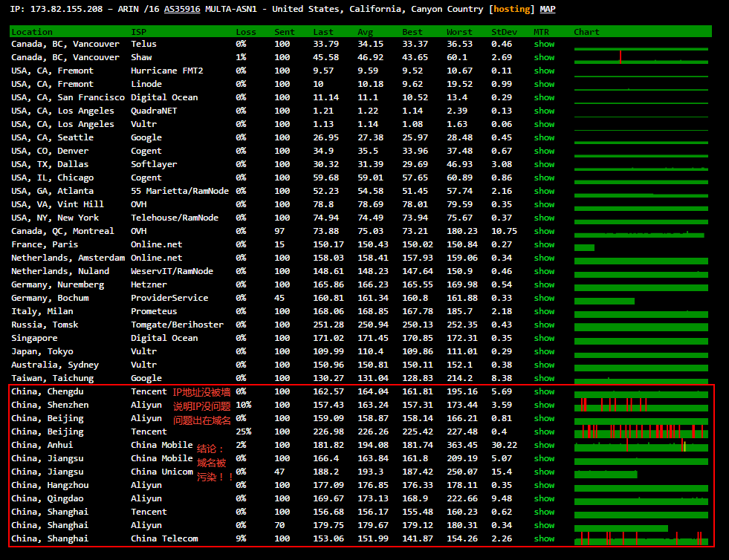
Task: Show MTR for Taichung Google row
Action: click(544, 378)
